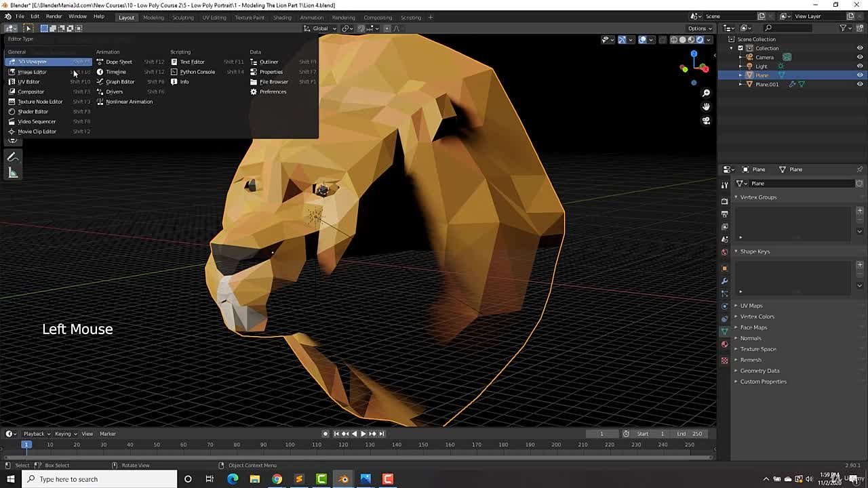868x488 pixels.
Task: Select the tweak select tool icon in header
Action: (x=28, y=28)
